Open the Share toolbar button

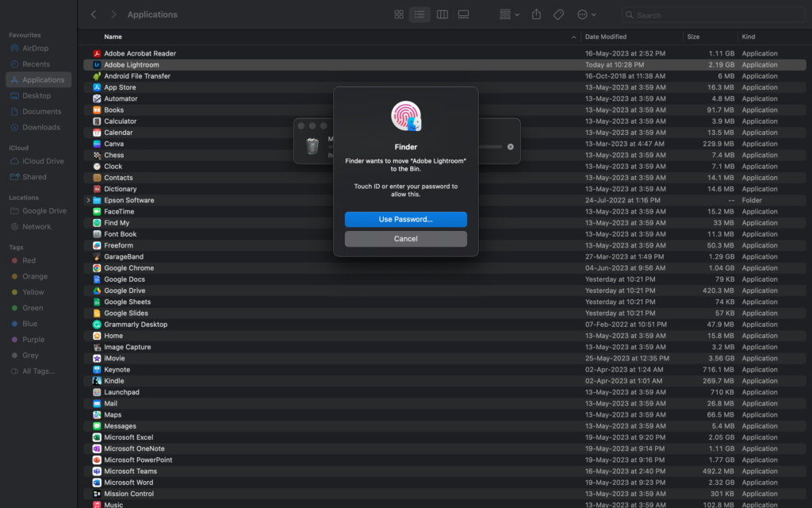click(537, 14)
